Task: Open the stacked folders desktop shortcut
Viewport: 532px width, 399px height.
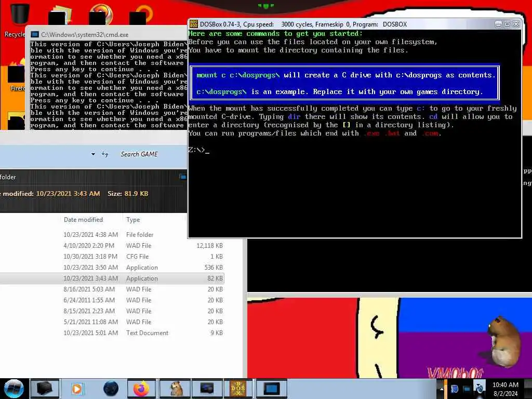Action: (x=60, y=15)
